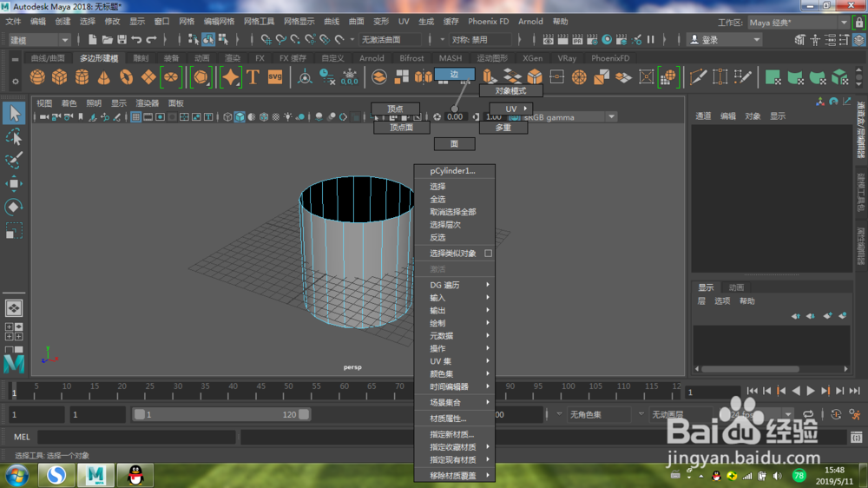Pick 顶点 in the marking menu

(395, 109)
